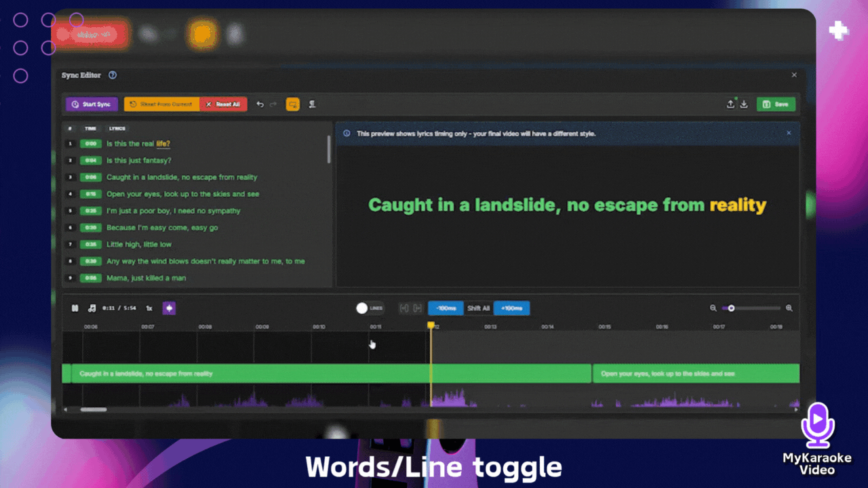Click the purple waveform marker icon

click(169, 308)
